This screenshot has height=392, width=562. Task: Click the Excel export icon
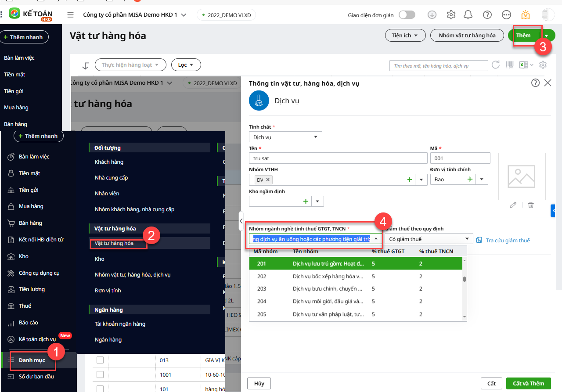[523, 65]
